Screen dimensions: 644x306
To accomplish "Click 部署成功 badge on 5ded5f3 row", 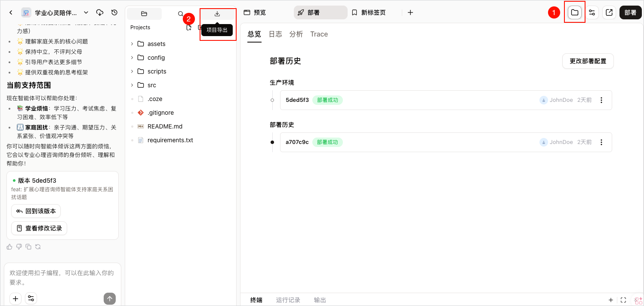I will pos(327,100).
